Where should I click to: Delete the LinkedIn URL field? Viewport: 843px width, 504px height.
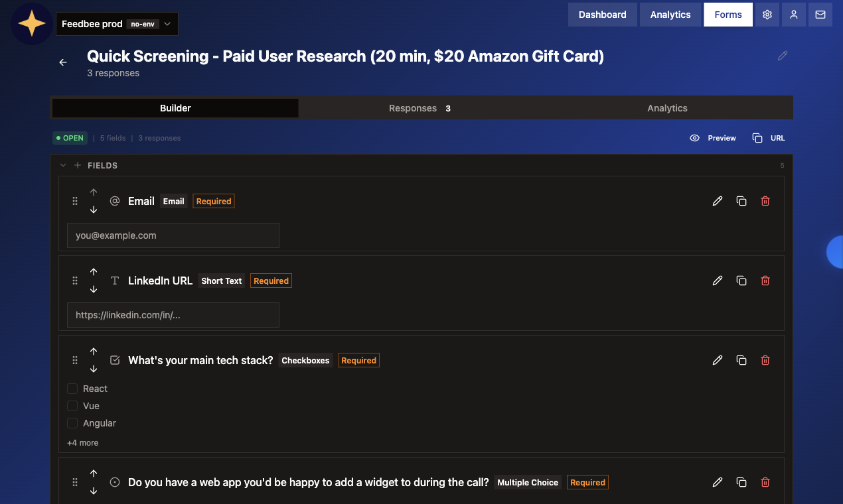coord(765,281)
